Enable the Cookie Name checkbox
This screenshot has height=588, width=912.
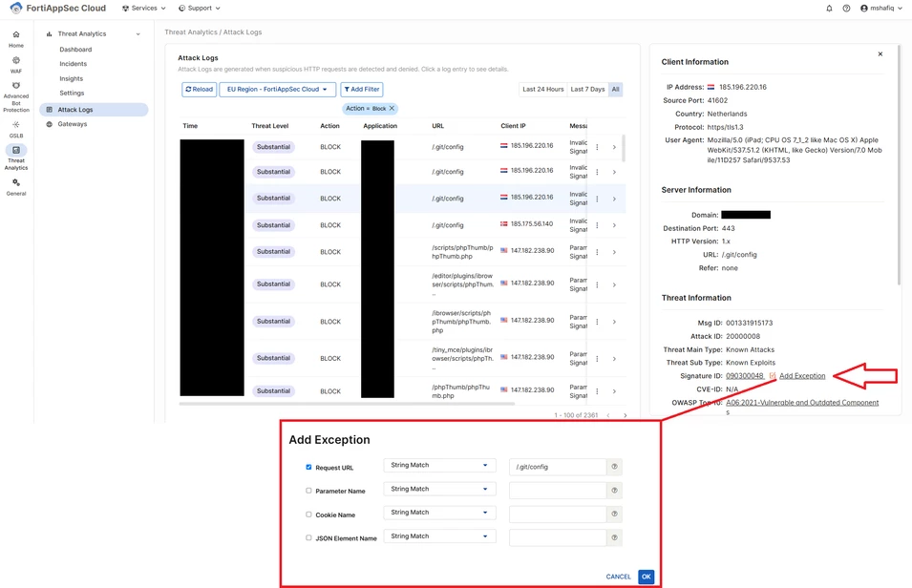click(x=308, y=514)
